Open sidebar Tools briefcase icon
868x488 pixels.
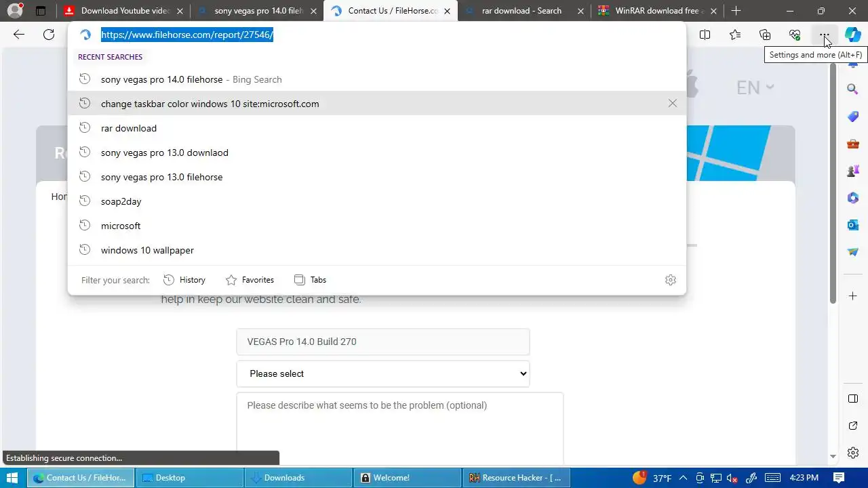coord(853,144)
